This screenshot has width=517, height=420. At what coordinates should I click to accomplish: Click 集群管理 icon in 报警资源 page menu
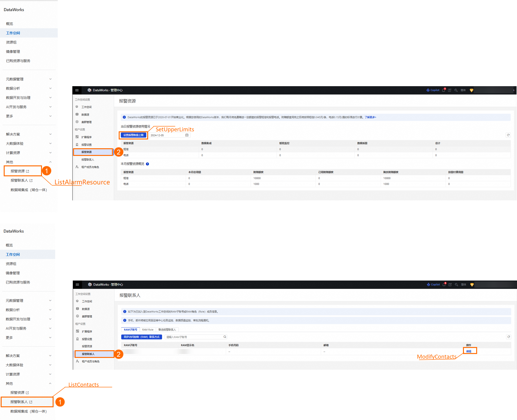(77, 122)
